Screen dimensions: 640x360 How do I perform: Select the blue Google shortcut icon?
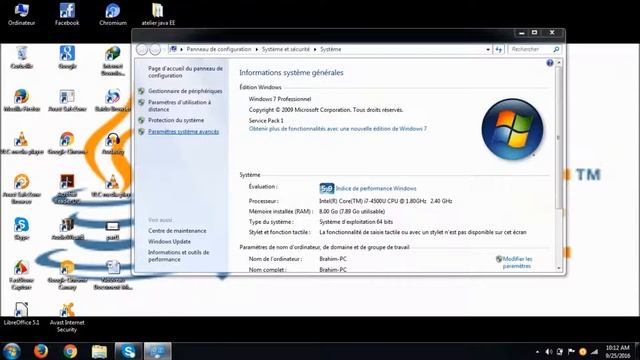[67, 57]
